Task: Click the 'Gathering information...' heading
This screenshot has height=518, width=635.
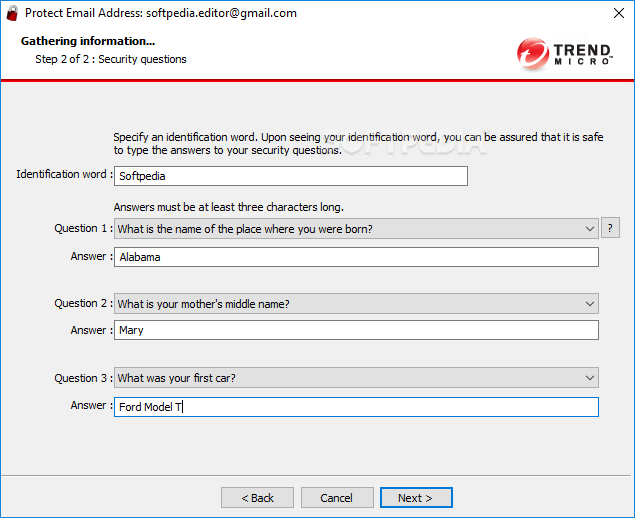Action: click(88, 41)
